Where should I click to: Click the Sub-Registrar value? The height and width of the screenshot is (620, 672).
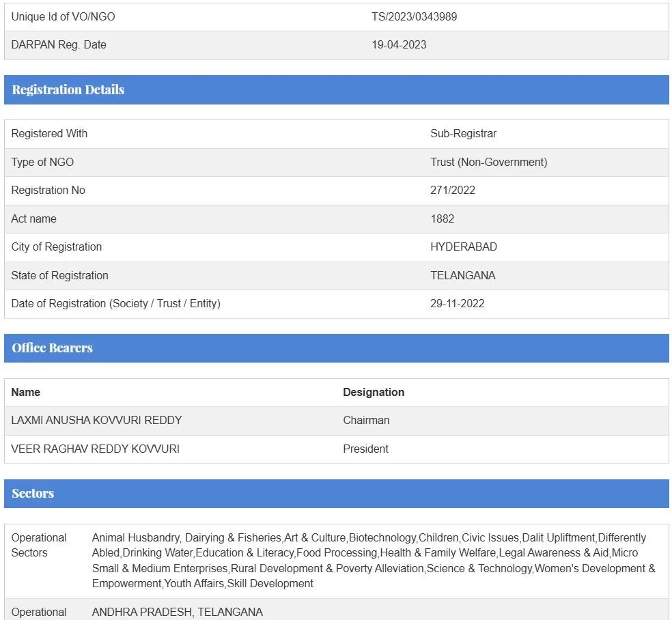[x=463, y=133]
